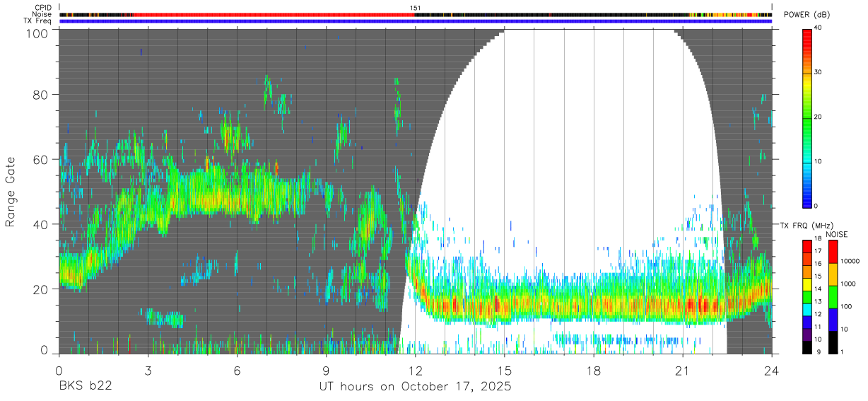Image resolution: width=868 pixels, height=401 pixels.
Task: Click the blue TX Freq strip above the plot
Action: [x=415, y=21]
